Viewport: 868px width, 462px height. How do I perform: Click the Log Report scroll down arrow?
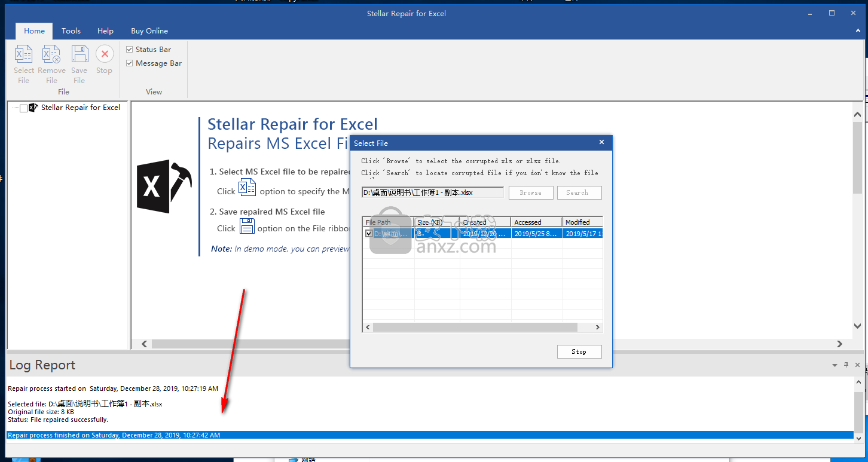coord(859,437)
